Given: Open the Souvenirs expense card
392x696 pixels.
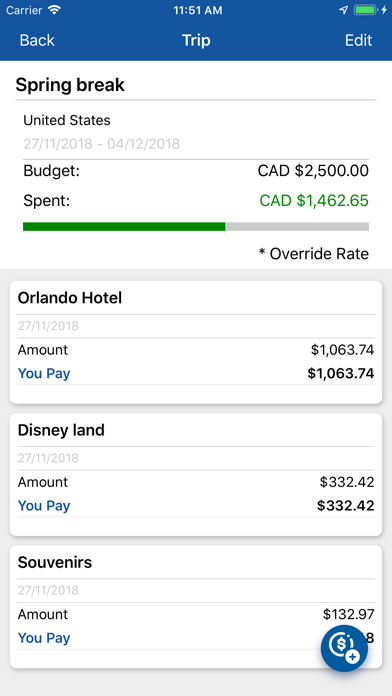Looking at the screenshot, I should pyautogui.click(x=196, y=607).
